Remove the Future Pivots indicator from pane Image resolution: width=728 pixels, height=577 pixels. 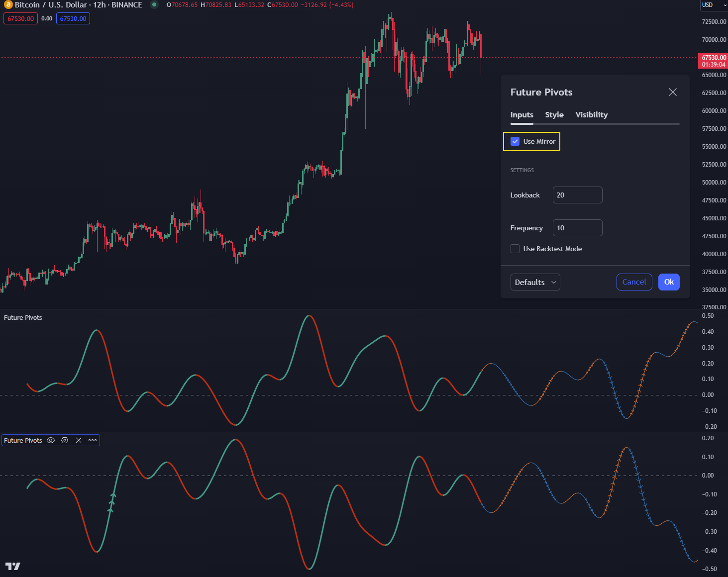point(79,440)
